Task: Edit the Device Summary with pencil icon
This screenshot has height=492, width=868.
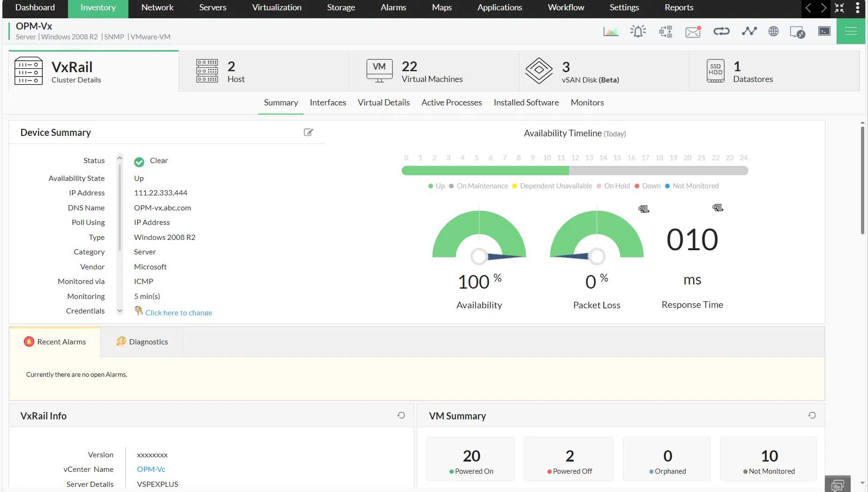Action: [x=308, y=133]
